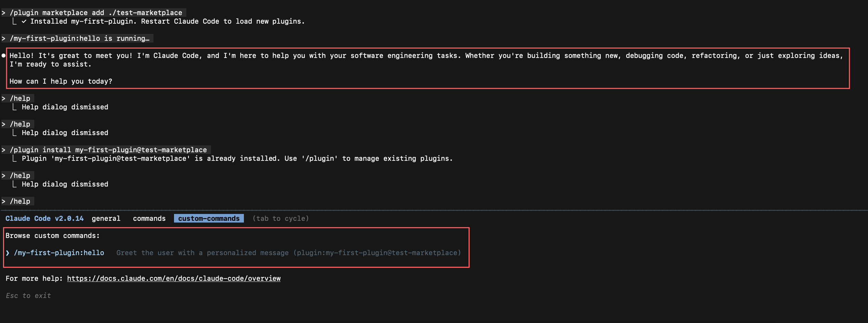Click the green checkmark before "Installed my-first-plugin"
868x323 pixels.
pos(24,21)
